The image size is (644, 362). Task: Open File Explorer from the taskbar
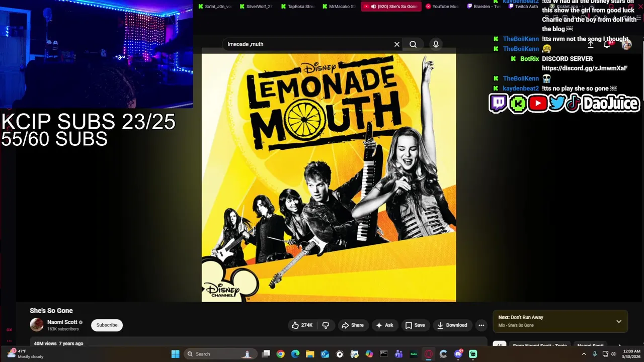(310, 354)
